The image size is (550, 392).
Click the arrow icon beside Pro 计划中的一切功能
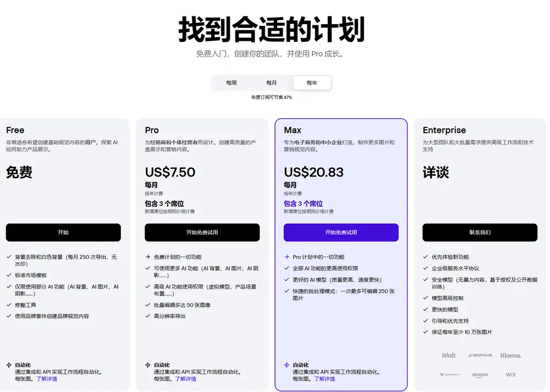[x=287, y=257]
